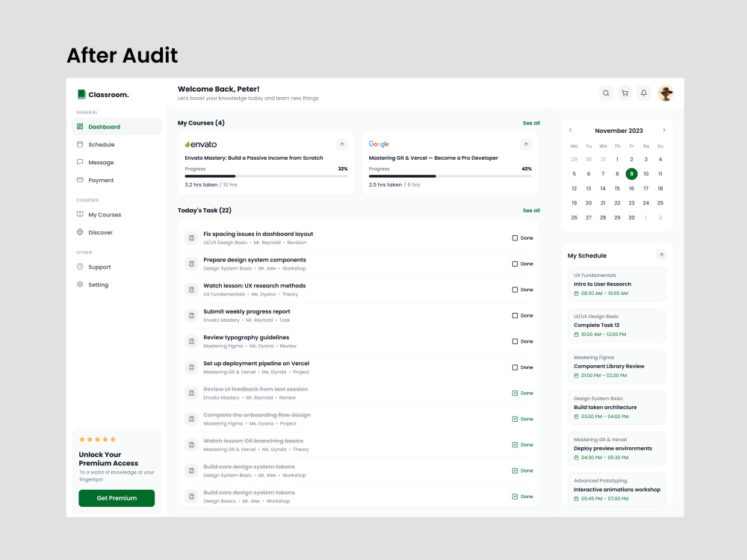Click task icon for Git branching basics

(191, 445)
